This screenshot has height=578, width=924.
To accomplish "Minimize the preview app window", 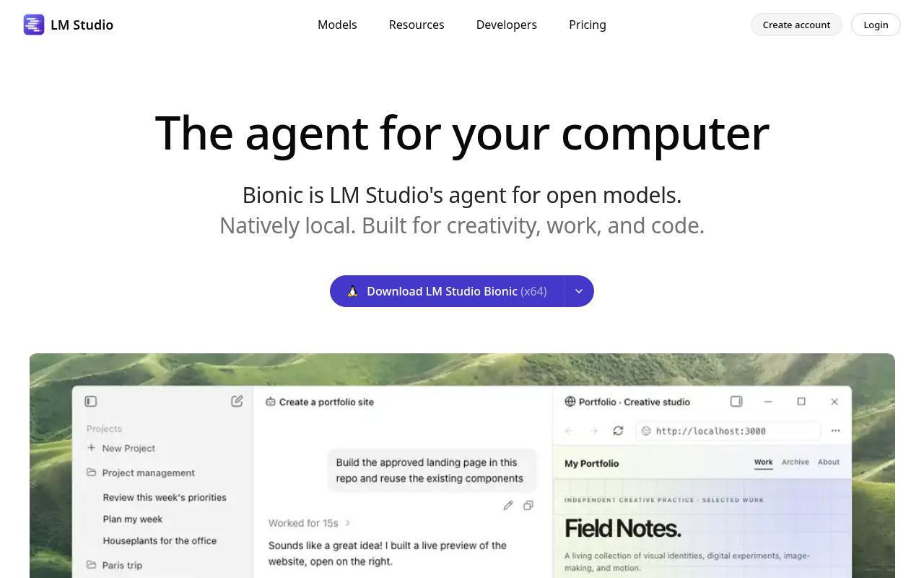I will tap(768, 402).
